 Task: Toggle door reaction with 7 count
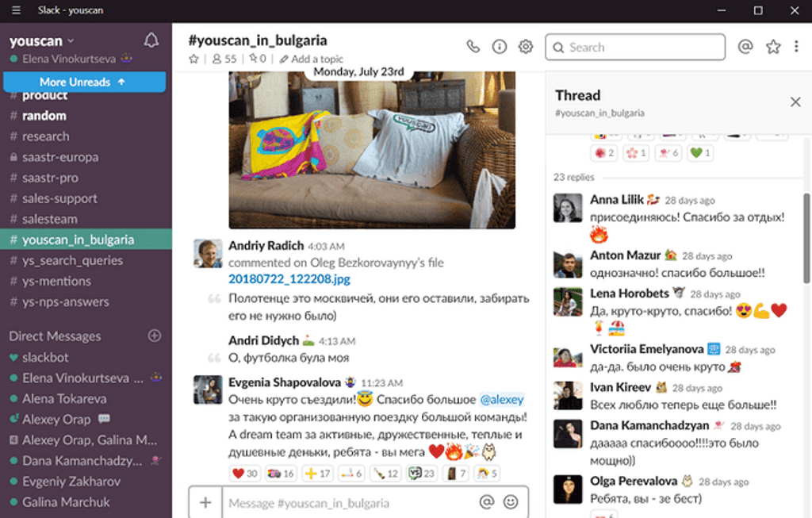456,474
